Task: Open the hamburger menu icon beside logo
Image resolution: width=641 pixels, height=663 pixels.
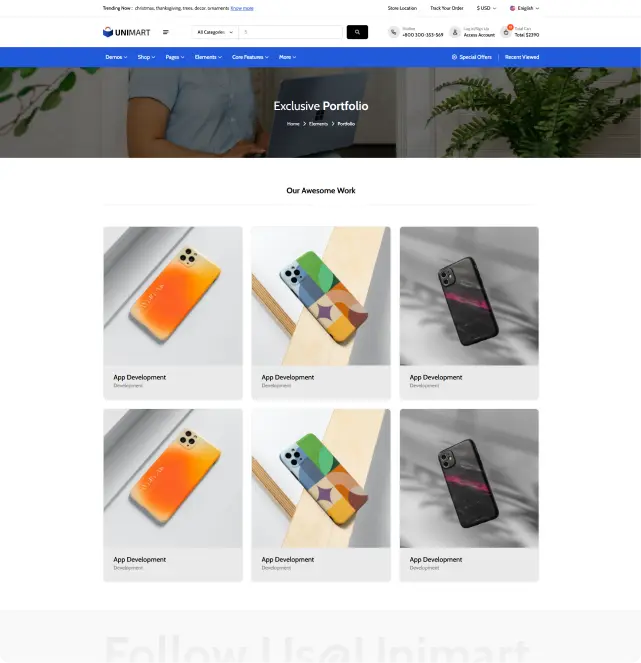Action: pos(166,32)
